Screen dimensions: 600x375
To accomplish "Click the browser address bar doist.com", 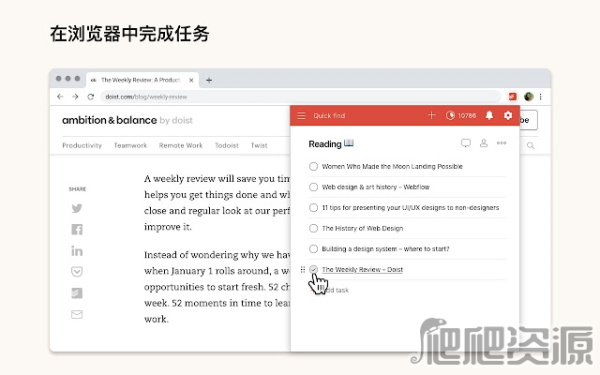I will 300,97.
